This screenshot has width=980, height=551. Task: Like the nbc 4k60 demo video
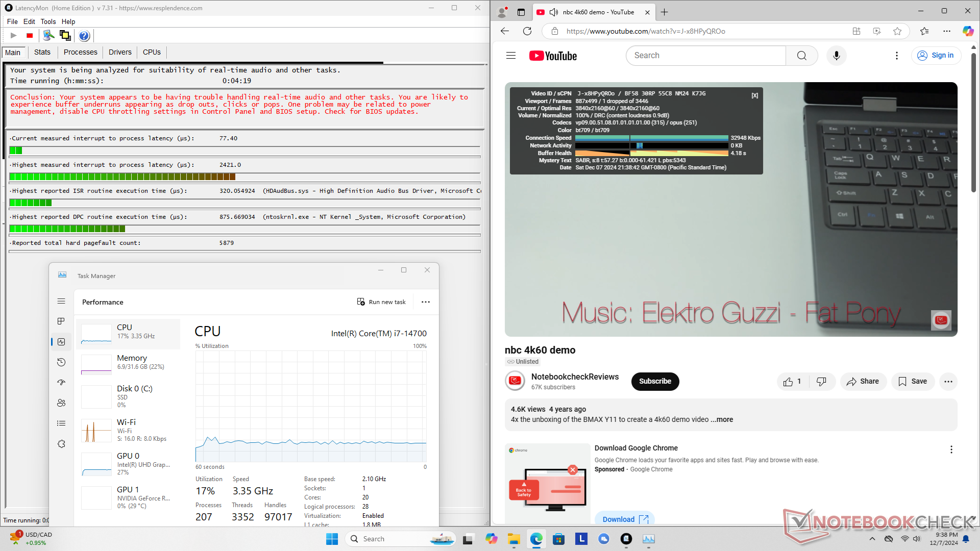[x=792, y=382]
